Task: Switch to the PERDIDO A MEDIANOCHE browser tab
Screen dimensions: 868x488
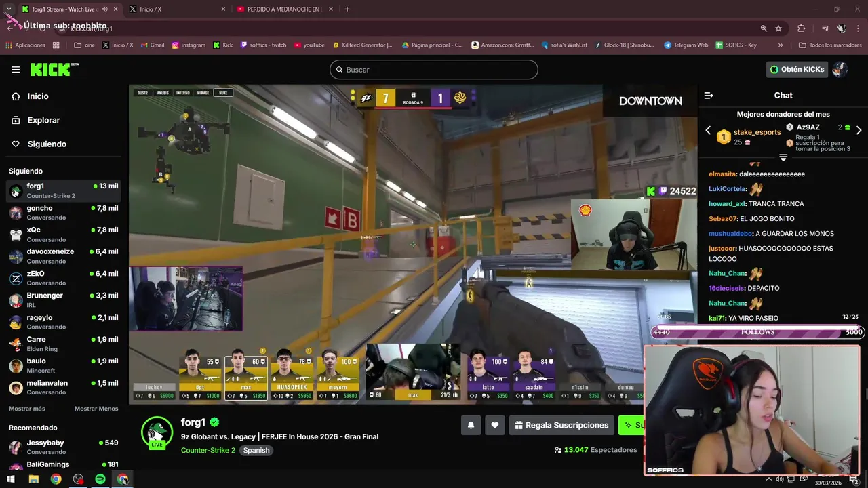Action: [x=285, y=9]
